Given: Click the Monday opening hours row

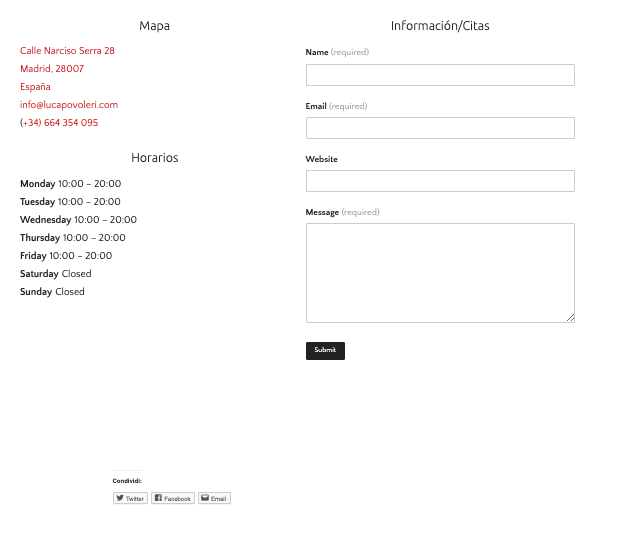Looking at the screenshot, I should [70, 184].
